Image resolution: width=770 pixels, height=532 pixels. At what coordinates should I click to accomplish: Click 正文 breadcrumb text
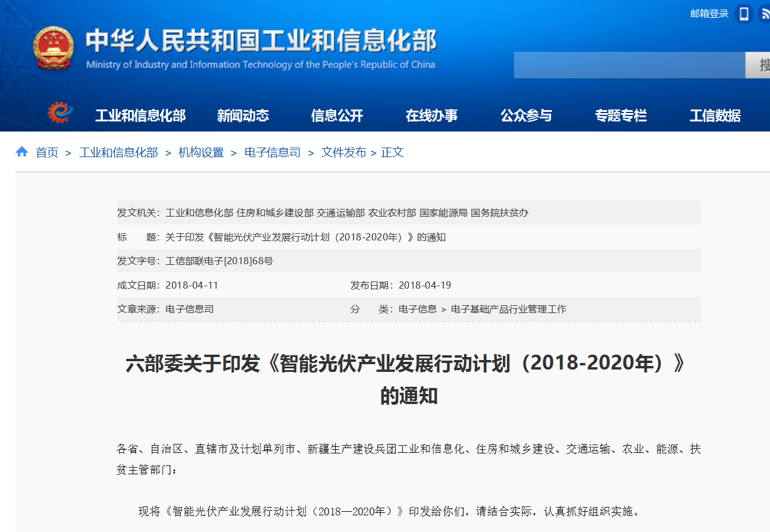point(392,152)
